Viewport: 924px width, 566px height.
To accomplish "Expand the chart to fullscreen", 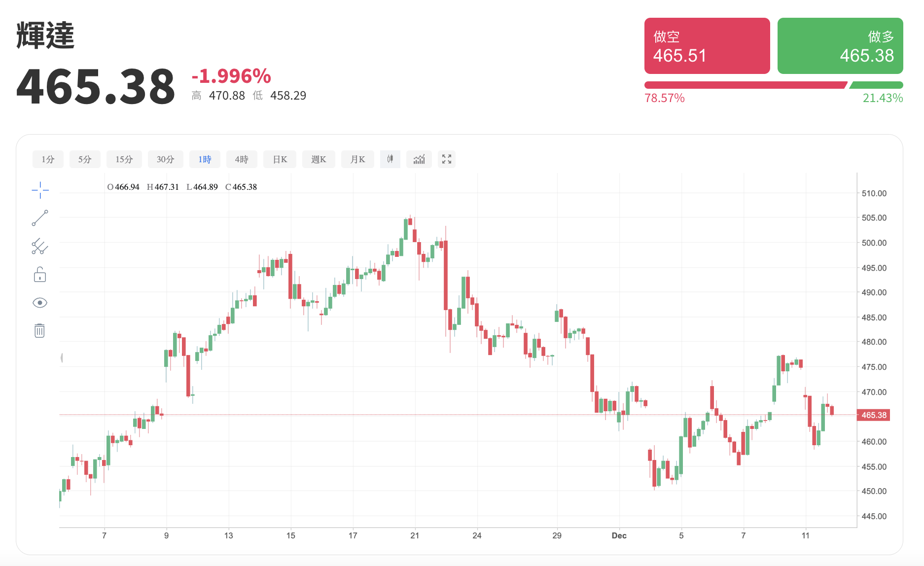I will (447, 159).
